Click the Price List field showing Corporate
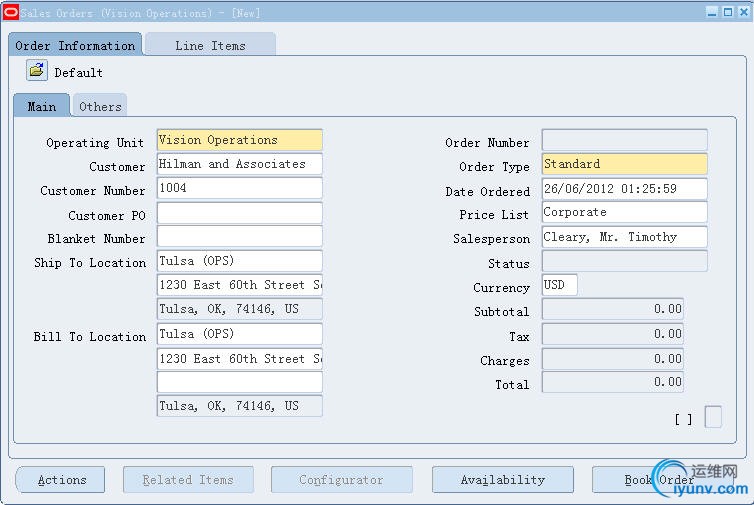This screenshot has width=754, height=505. coord(625,212)
